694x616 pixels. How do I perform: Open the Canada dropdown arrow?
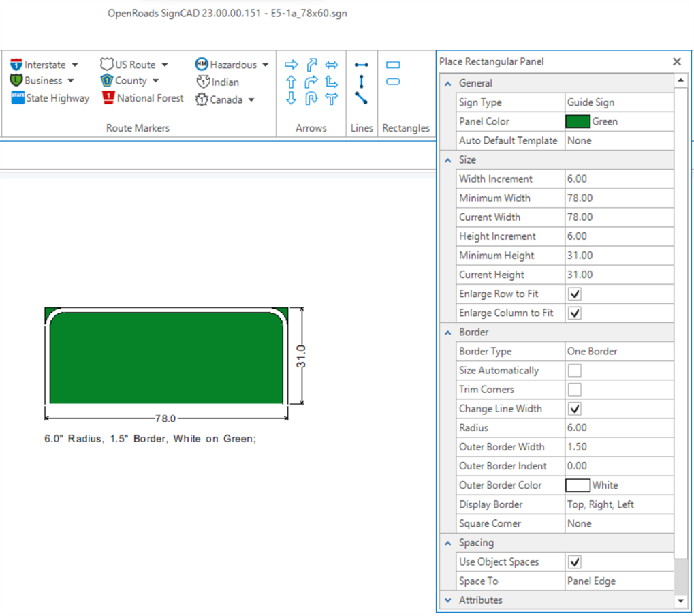pos(251,100)
